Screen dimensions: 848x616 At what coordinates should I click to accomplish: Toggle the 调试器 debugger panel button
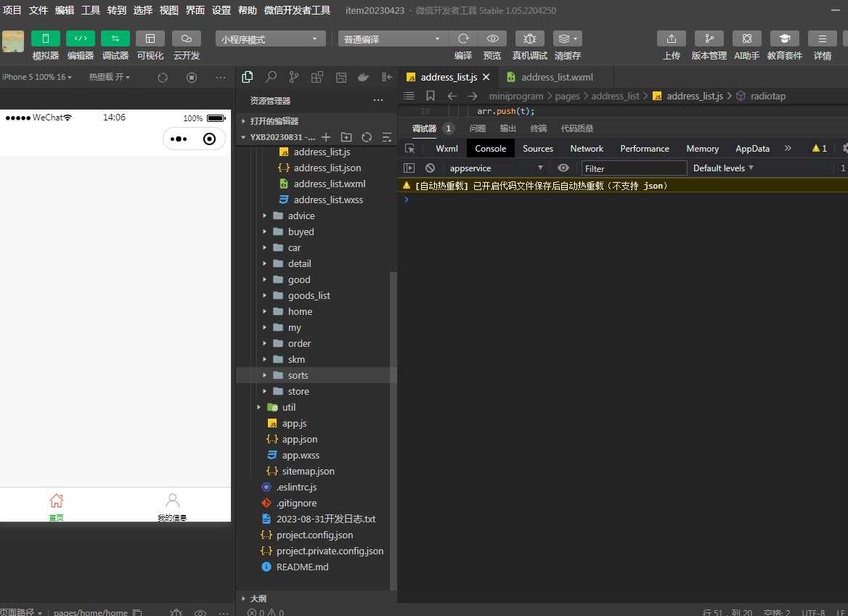pos(115,39)
